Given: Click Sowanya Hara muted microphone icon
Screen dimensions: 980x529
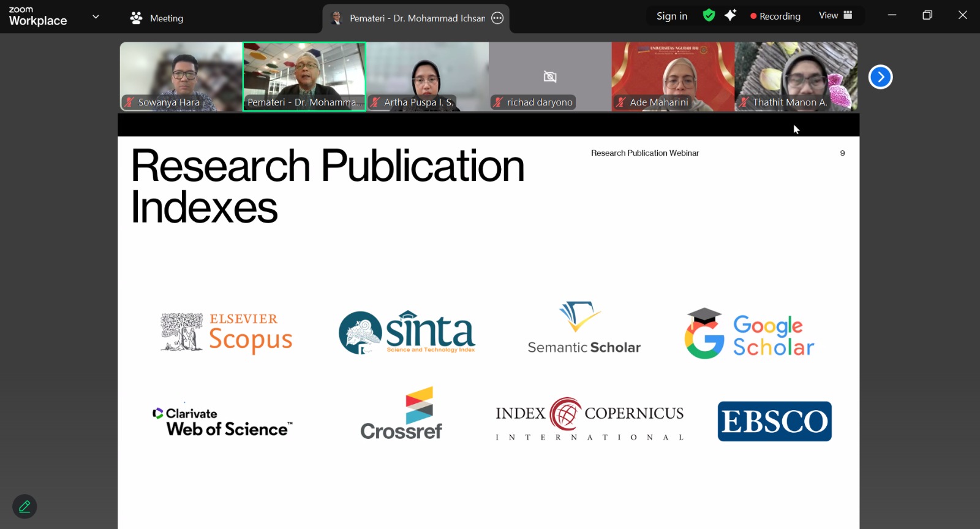Looking at the screenshot, I should pyautogui.click(x=129, y=102).
